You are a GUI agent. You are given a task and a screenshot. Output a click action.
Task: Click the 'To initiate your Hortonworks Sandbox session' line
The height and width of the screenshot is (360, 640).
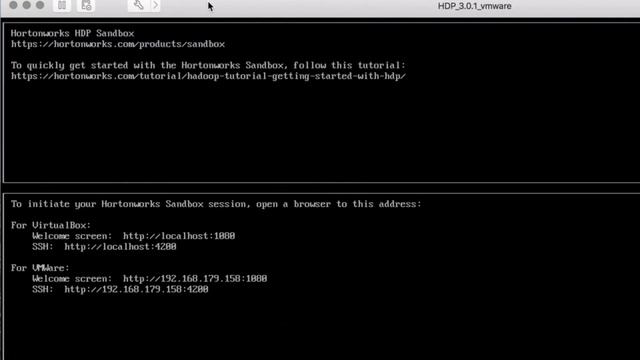(x=216, y=204)
